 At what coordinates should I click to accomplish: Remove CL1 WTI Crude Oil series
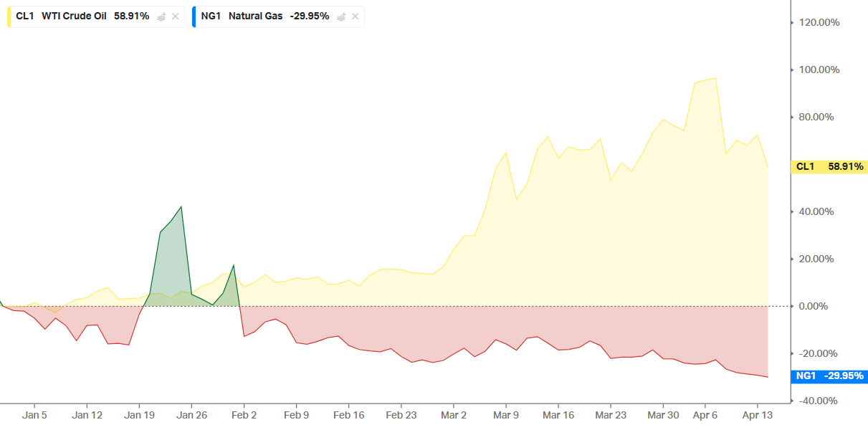pyautogui.click(x=176, y=16)
